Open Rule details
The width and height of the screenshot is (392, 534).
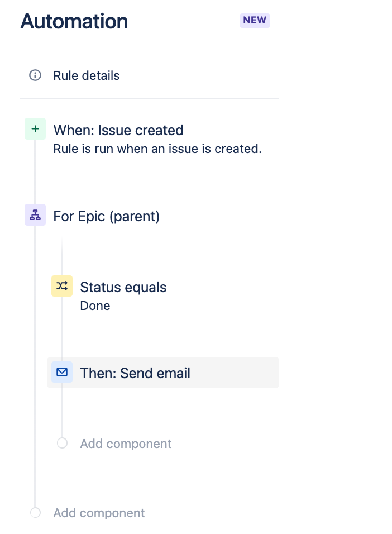point(87,75)
